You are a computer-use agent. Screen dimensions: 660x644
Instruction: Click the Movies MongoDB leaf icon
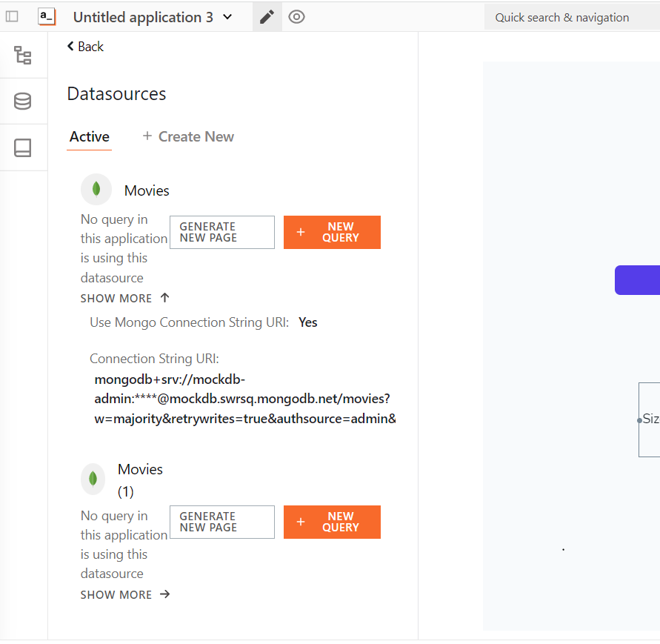[x=96, y=190]
